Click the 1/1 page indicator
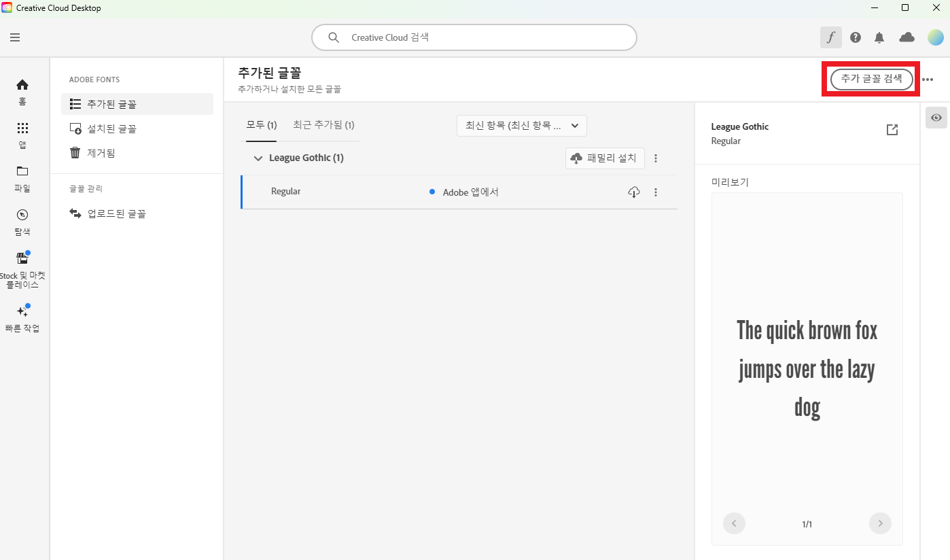950x560 pixels. point(807,524)
